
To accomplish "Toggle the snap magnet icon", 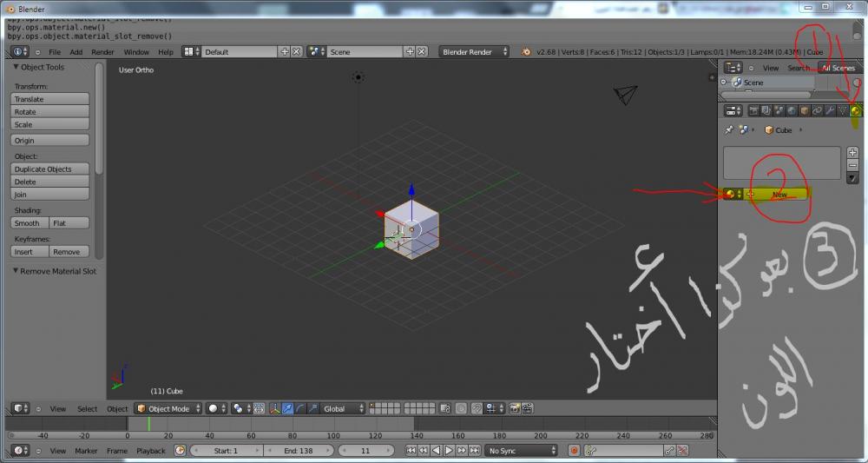I will click(477, 409).
